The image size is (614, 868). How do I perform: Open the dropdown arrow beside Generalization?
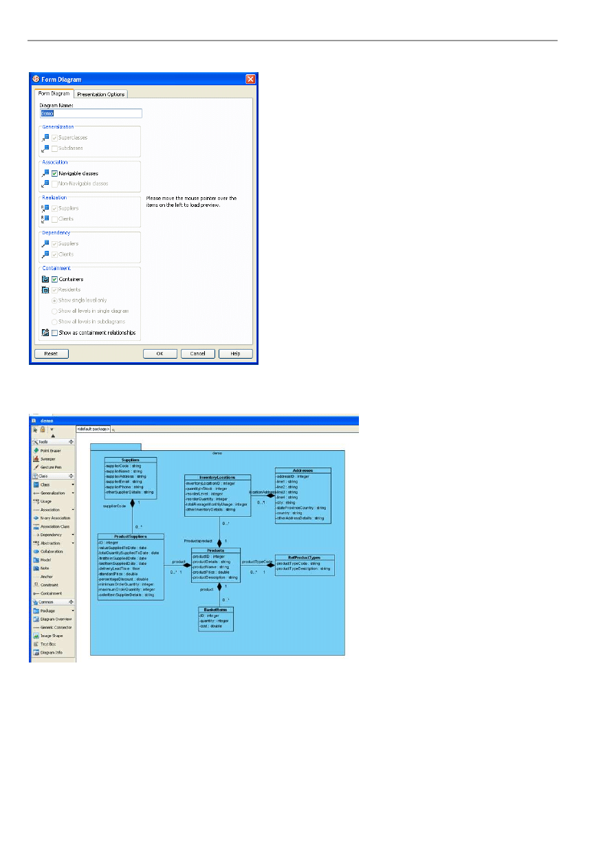click(x=73, y=493)
